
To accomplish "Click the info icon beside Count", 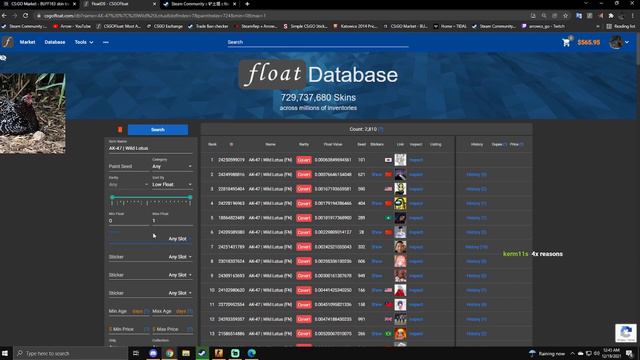I will click(381, 129).
